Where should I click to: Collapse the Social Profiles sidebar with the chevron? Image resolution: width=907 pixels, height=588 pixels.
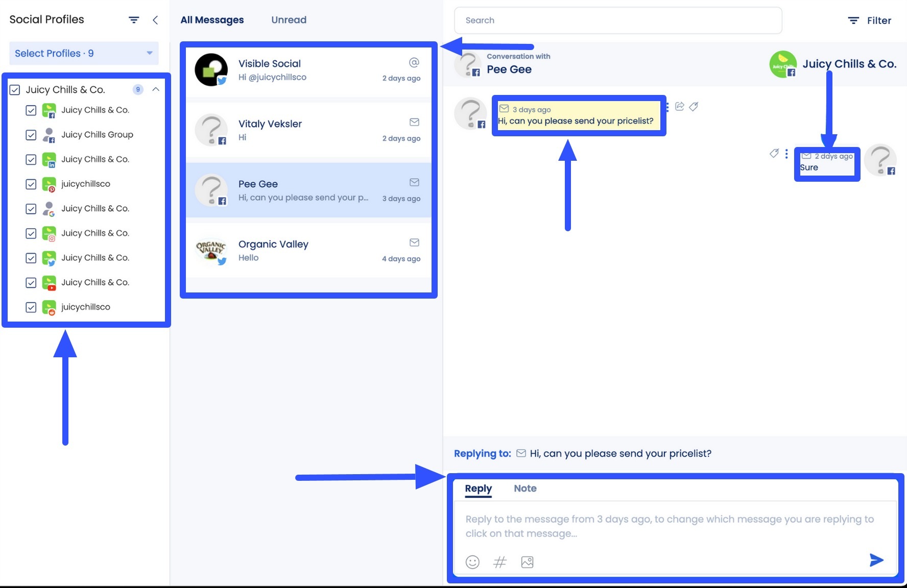click(155, 20)
